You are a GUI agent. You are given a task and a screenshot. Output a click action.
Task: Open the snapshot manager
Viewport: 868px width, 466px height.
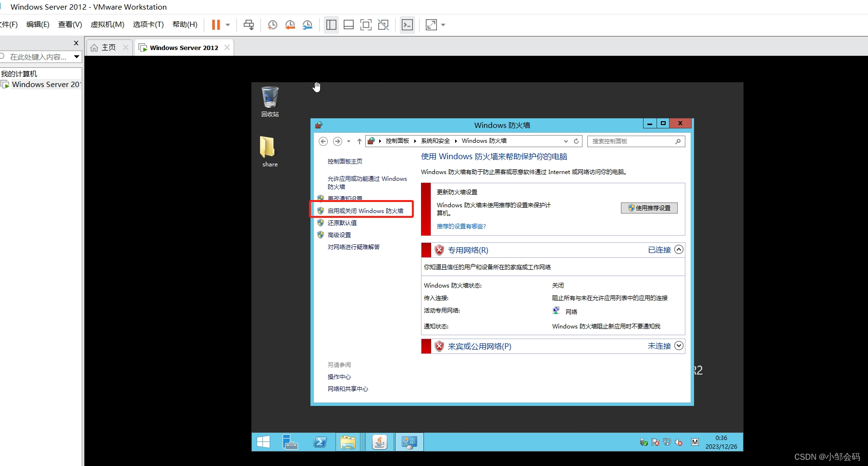308,25
